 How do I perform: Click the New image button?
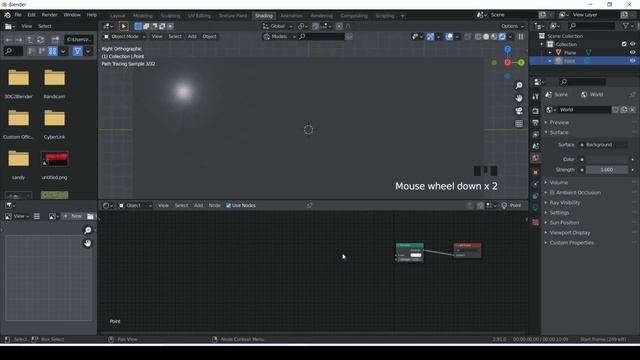(x=73, y=216)
